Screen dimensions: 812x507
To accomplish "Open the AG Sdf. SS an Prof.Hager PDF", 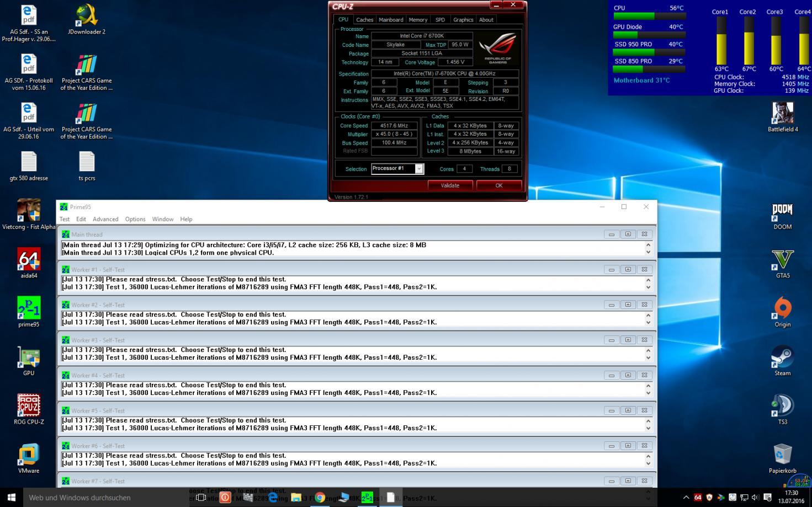I will (29, 23).
